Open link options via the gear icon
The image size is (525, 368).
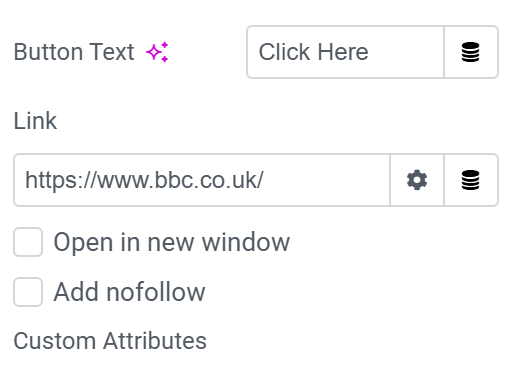point(417,180)
